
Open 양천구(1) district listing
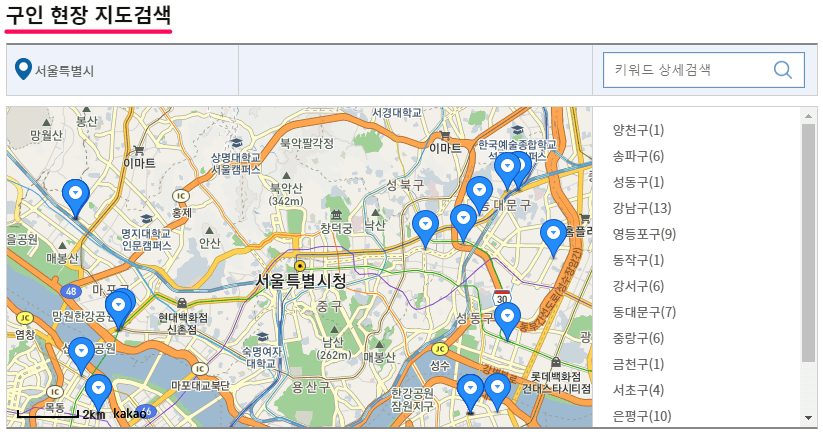[638, 130]
